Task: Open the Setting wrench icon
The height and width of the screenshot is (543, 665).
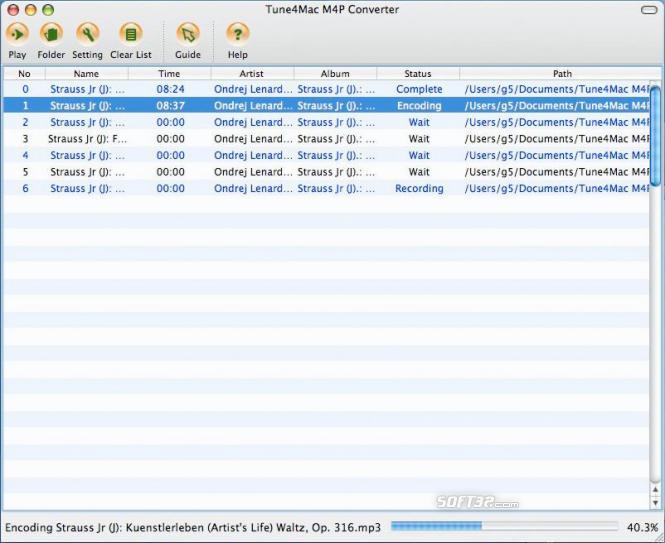Action: [x=87, y=34]
